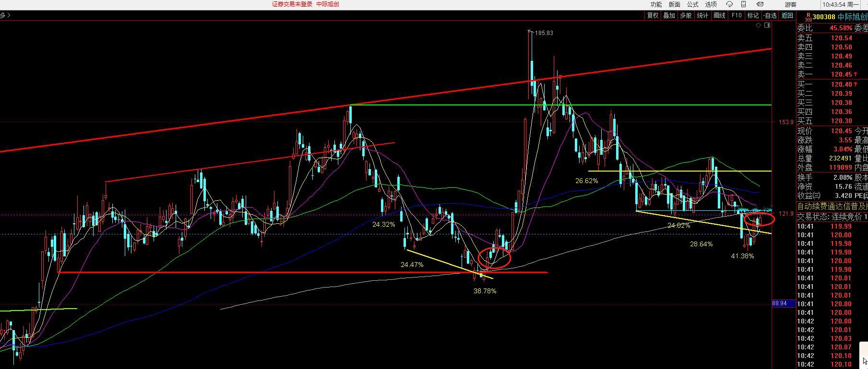
Task: Select stock code 300308
Action: click(x=823, y=17)
